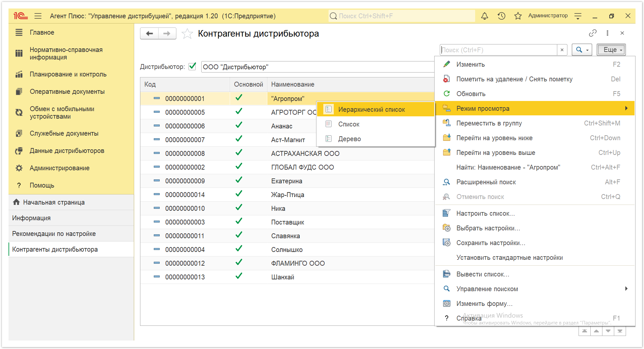Add Контрагенты дистрибьютора to favorites star
This screenshot has width=644, height=349.
(x=187, y=33)
